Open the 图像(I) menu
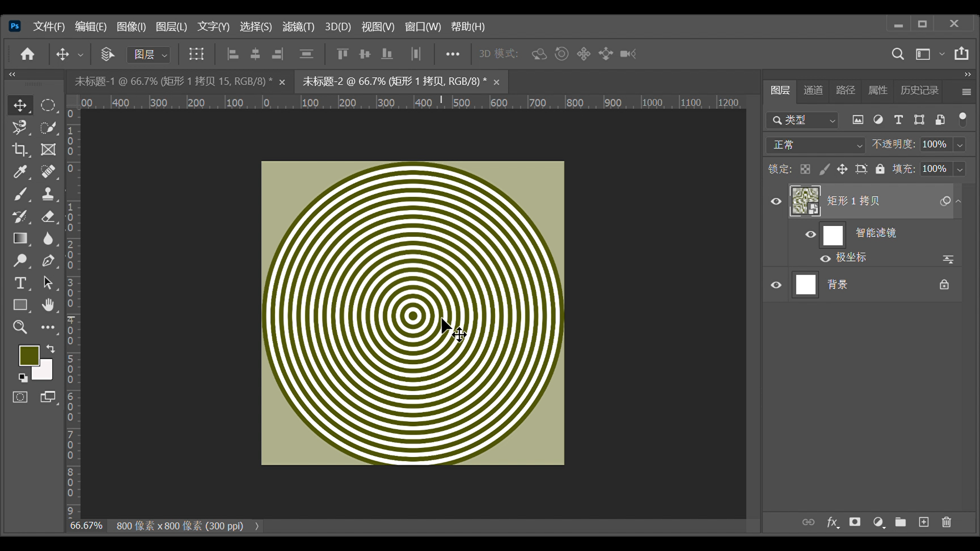Image resolution: width=980 pixels, height=551 pixels. 131,27
